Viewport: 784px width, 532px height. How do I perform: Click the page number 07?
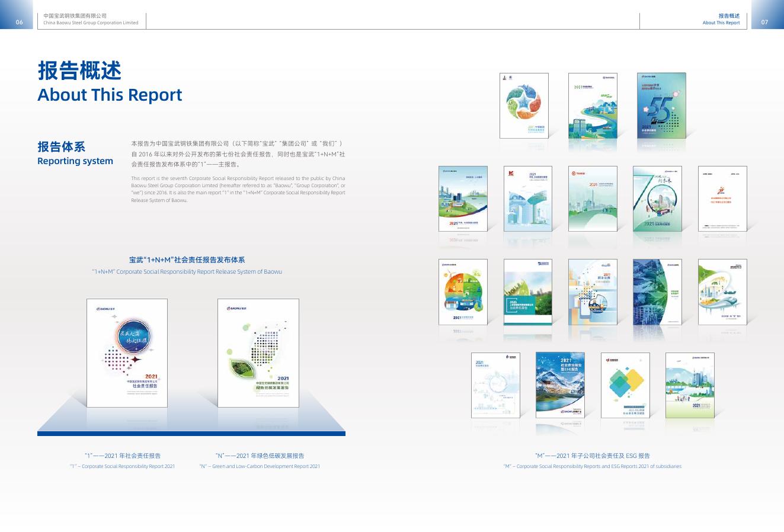click(x=764, y=23)
